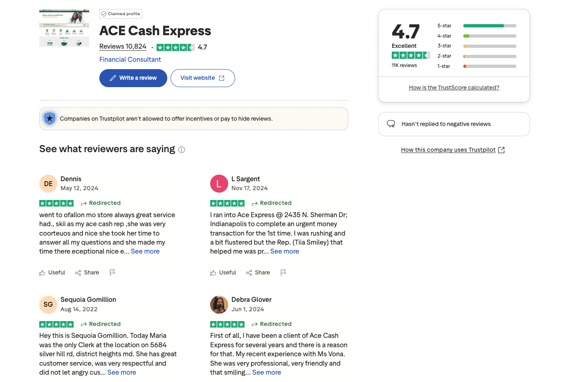Click the Trustpilot shield icon in the incentives banner
The height and width of the screenshot is (382, 588).
[x=49, y=118]
